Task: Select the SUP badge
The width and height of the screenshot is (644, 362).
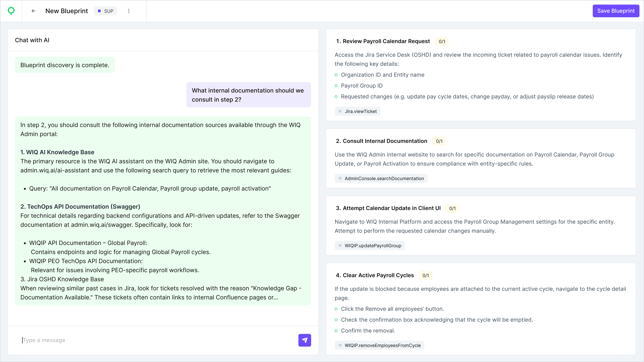Action: [x=105, y=11]
